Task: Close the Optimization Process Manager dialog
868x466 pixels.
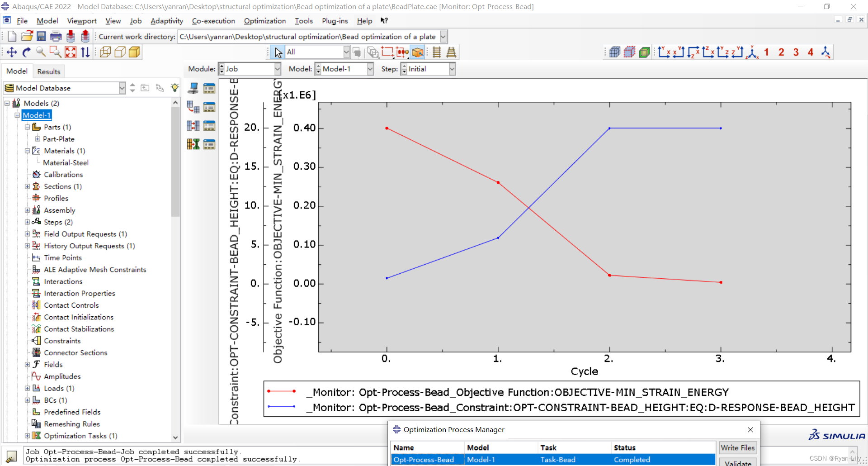Action: 750,430
